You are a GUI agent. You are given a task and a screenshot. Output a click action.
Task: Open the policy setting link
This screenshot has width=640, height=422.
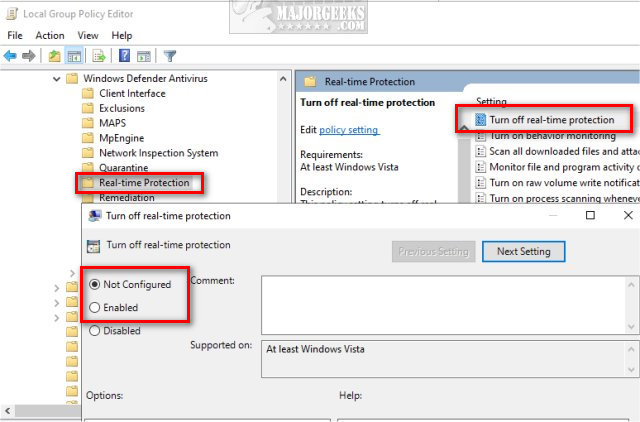pos(349,130)
